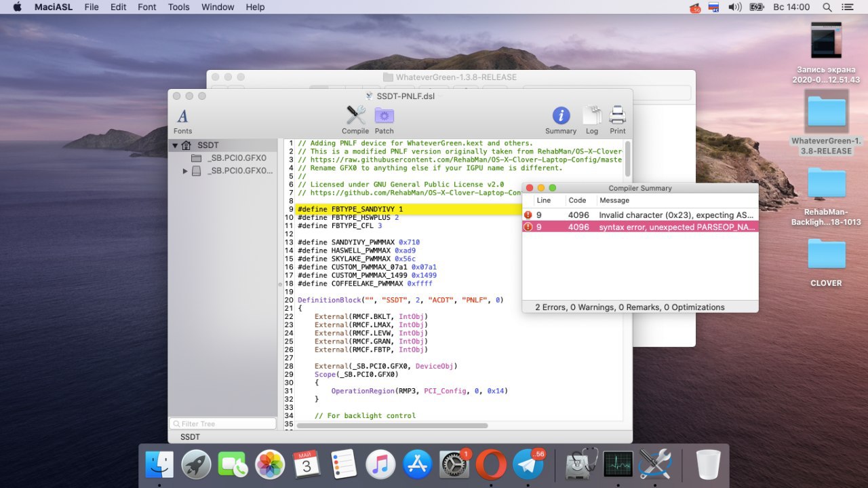Viewport: 868px width, 488px height.
Task: Open Calendar from the Dock
Action: [x=307, y=465]
